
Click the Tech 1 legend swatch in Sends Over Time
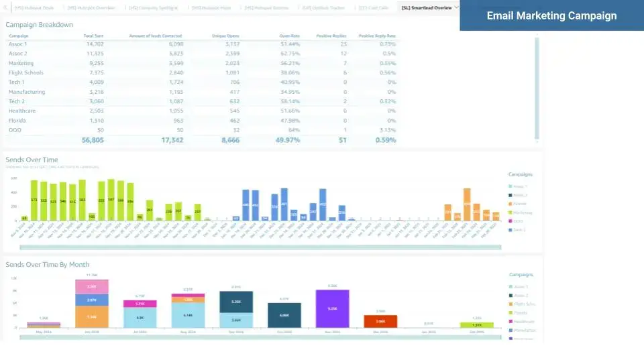coord(511,229)
